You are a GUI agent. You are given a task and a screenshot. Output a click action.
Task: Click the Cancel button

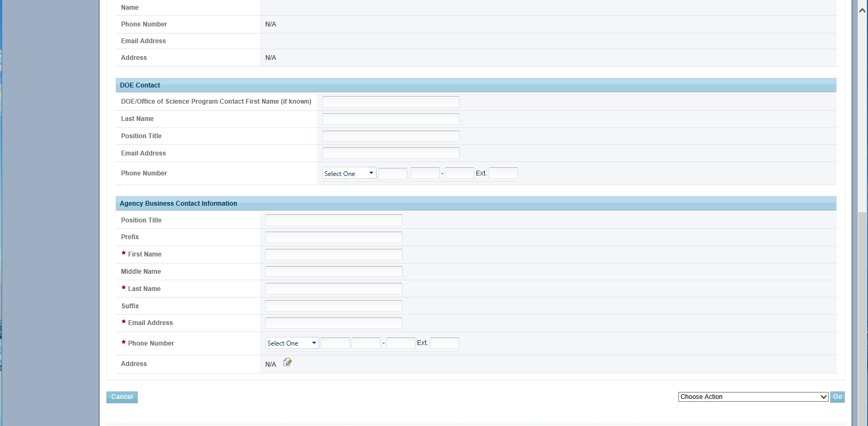tap(122, 397)
